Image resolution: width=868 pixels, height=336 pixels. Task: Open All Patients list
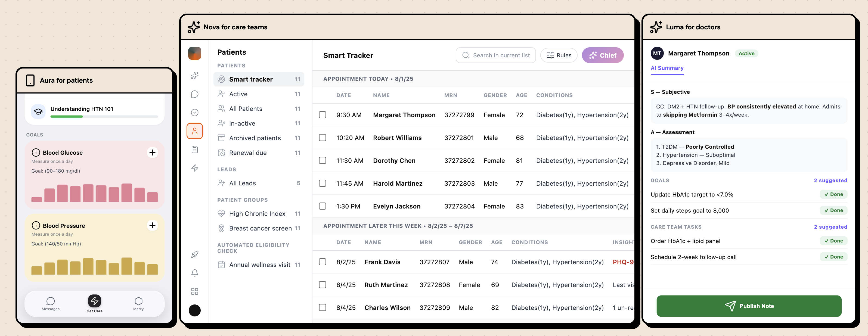(x=259, y=109)
